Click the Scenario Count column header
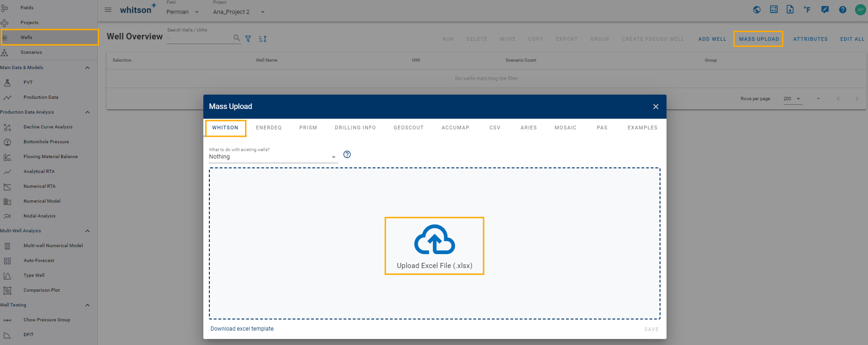The height and width of the screenshot is (345, 868). point(521,60)
